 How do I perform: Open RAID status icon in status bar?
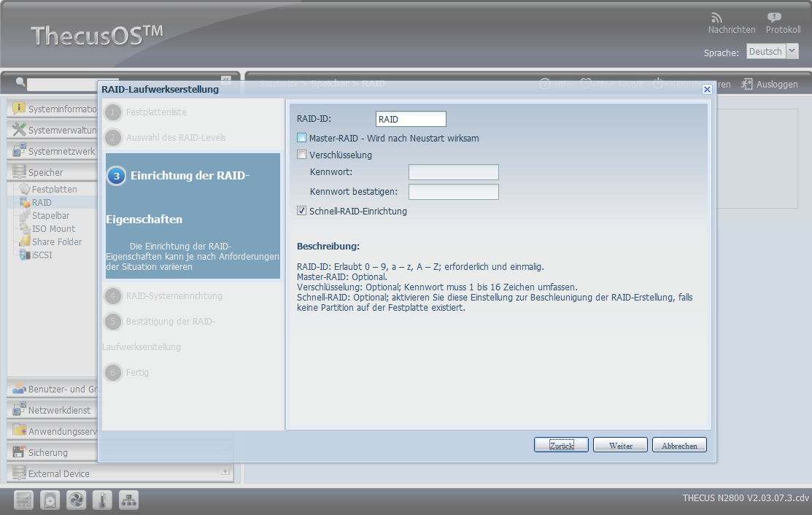pos(24,500)
